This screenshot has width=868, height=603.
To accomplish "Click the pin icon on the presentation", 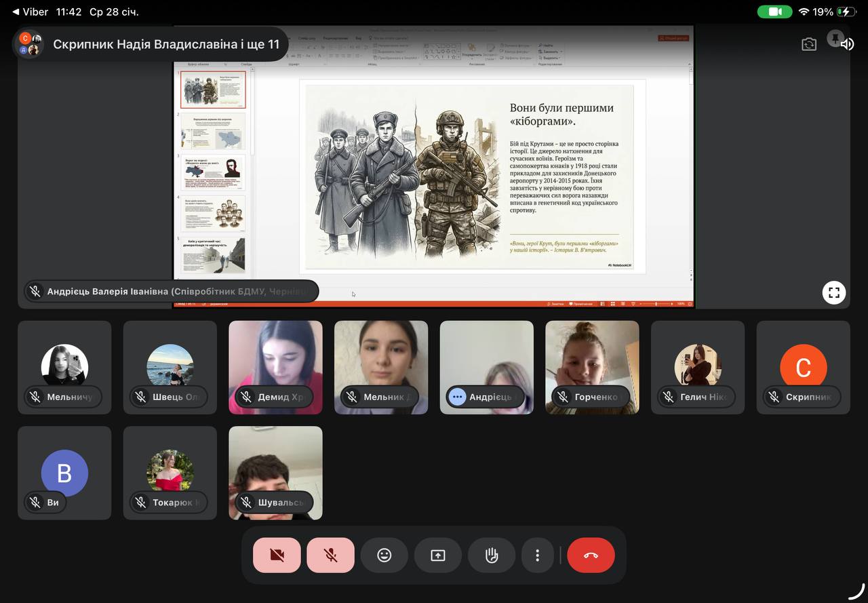I will click(x=835, y=38).
